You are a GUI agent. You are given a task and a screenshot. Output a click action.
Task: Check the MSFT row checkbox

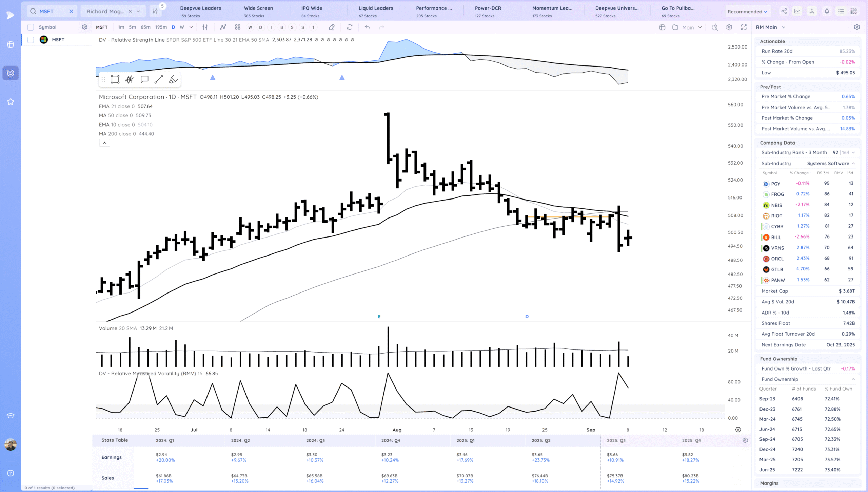tap(31, 40)
